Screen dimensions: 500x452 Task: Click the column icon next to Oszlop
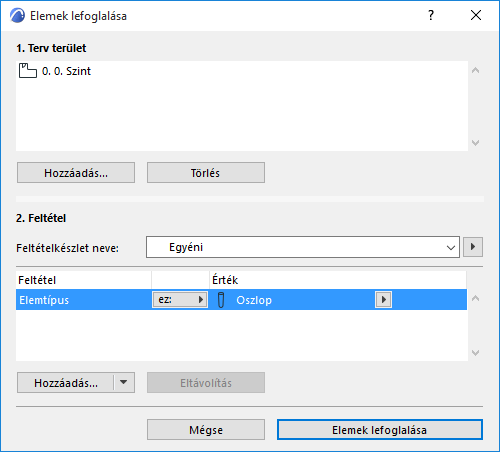point(221,300)
